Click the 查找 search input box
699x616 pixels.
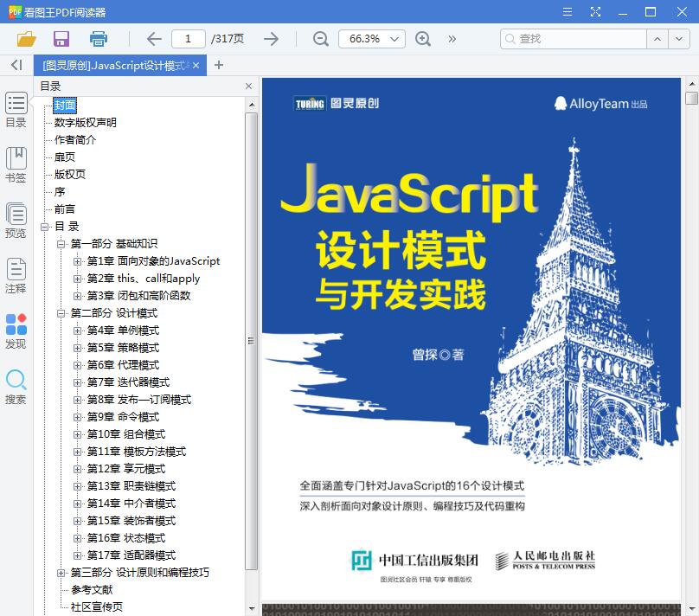tap(574, 39)
